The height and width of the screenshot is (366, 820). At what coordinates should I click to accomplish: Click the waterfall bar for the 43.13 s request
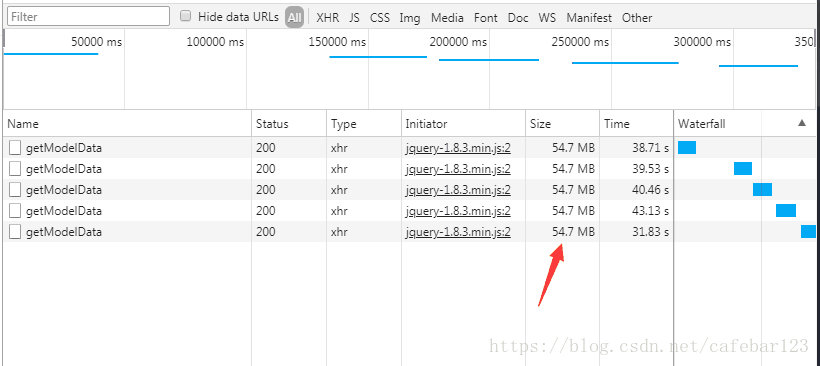(x=785, y=210)
